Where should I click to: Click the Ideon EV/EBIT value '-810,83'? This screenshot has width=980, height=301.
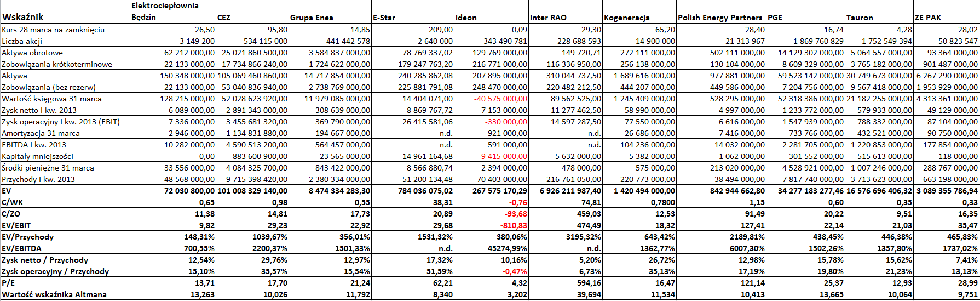tap(514, 225)
